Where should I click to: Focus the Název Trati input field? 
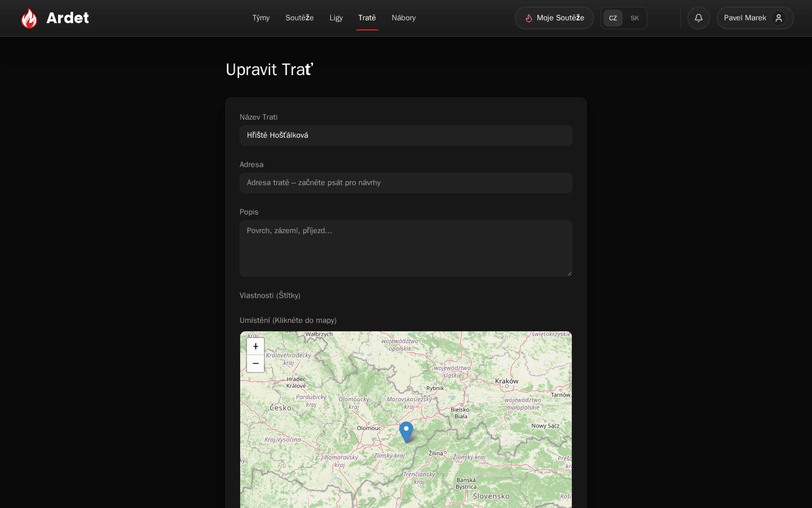click(x=406, y=135)
